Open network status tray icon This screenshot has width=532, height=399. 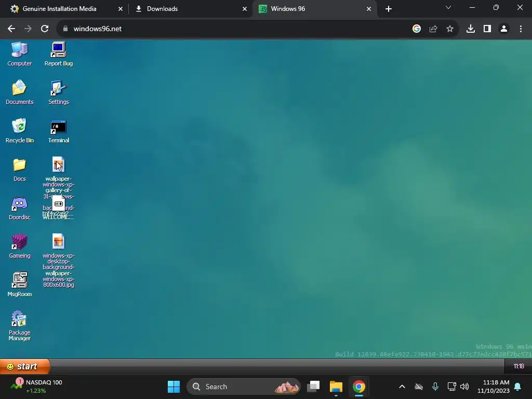pos(451,387)
